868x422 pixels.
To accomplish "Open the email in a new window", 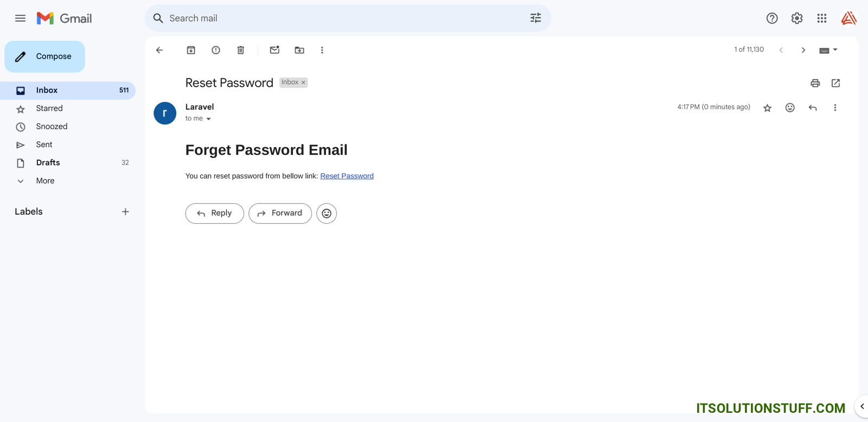I will 835,83.
